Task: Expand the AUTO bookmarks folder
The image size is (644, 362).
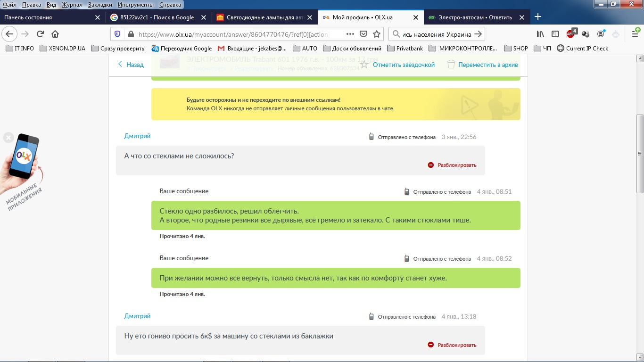Action: point(305,48)
